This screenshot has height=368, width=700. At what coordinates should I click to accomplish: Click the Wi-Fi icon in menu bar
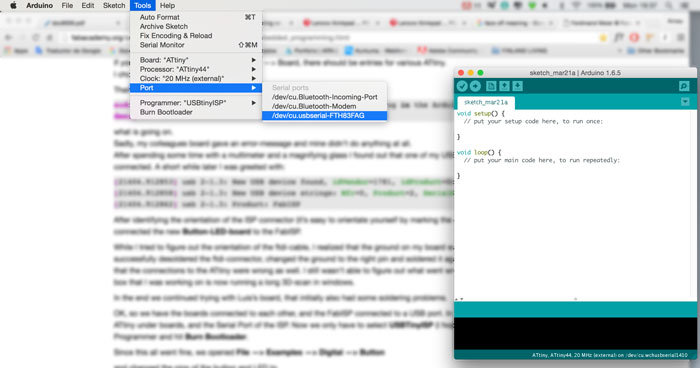[x=576, y=5]
